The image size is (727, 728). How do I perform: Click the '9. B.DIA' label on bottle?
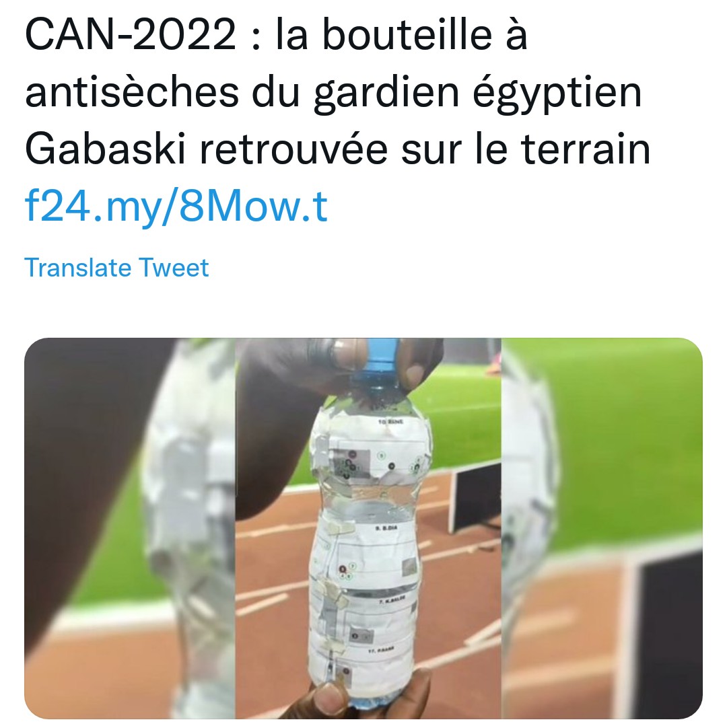tap(386, 528)
